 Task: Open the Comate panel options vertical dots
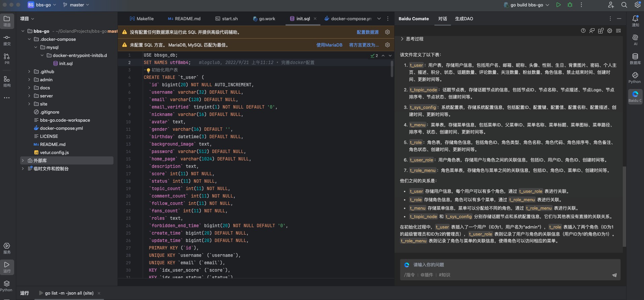click(x=610, y=19)
